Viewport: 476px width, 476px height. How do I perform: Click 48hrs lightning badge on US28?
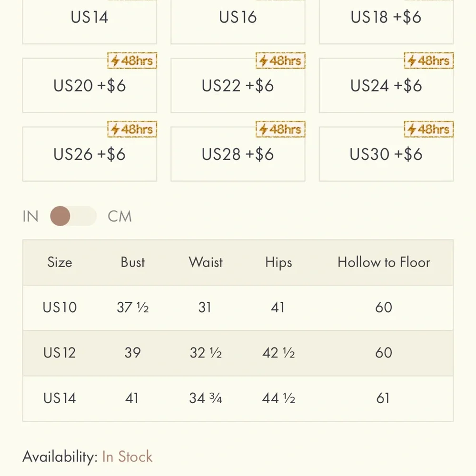[280, 129]
